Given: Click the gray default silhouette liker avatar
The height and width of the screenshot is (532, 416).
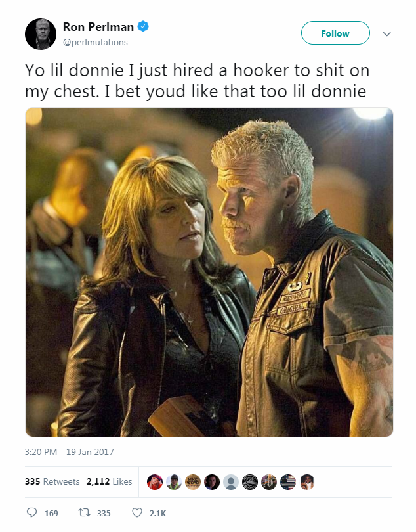Looking at the screenshot, I should [231, 482].
